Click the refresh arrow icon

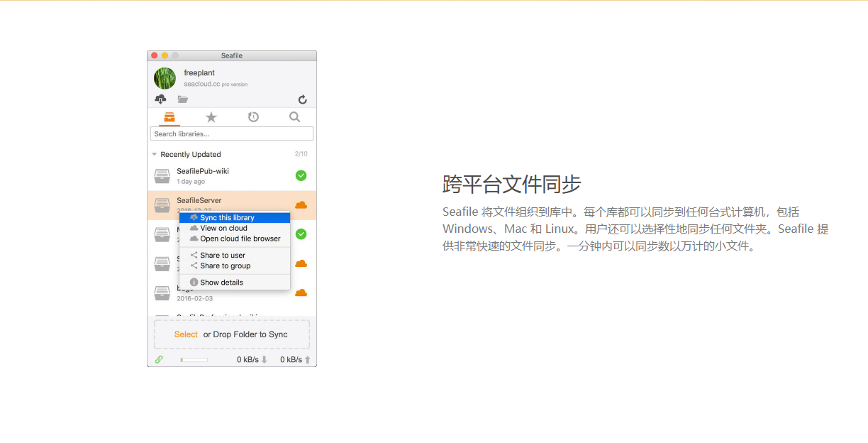pos(303,100)
